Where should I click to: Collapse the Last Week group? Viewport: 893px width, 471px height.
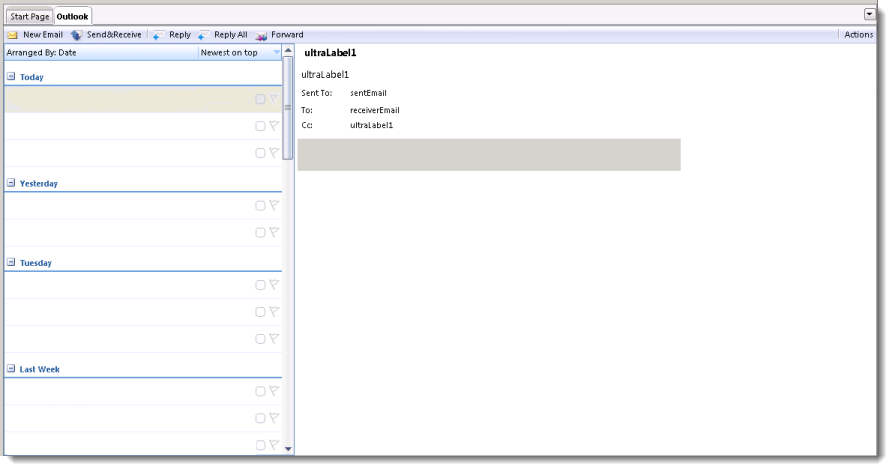[11, 370]
